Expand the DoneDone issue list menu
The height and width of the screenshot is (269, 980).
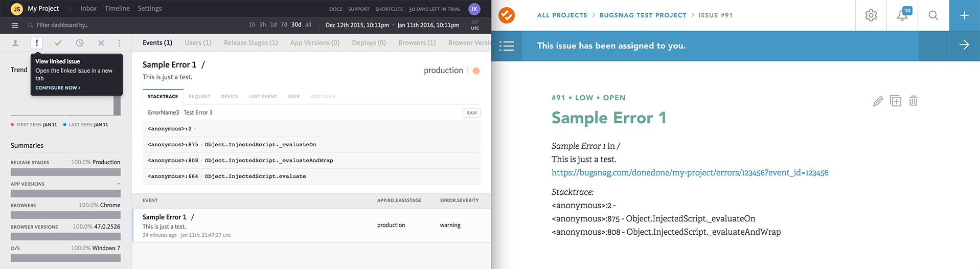pos(507,46)
